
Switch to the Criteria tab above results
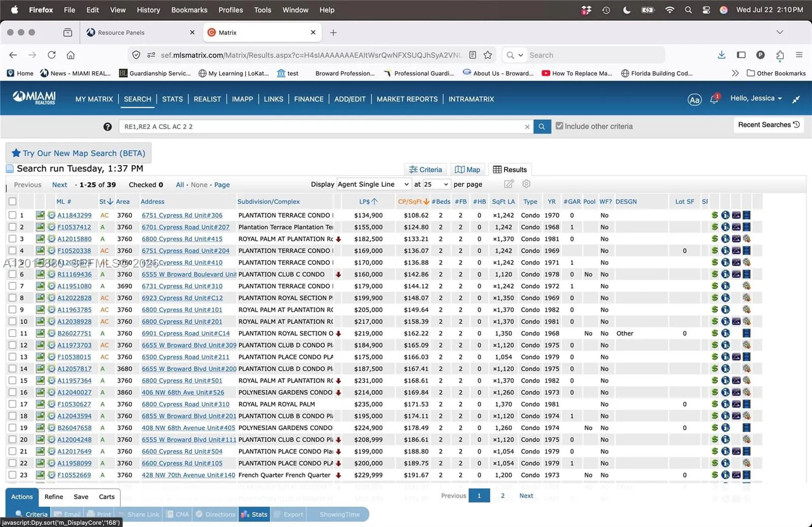tap(425, 170)
